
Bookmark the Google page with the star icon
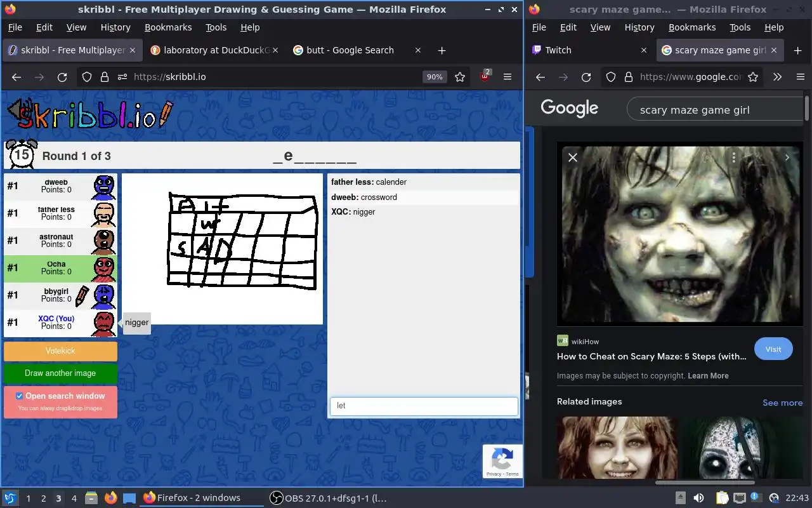point(753,77)
